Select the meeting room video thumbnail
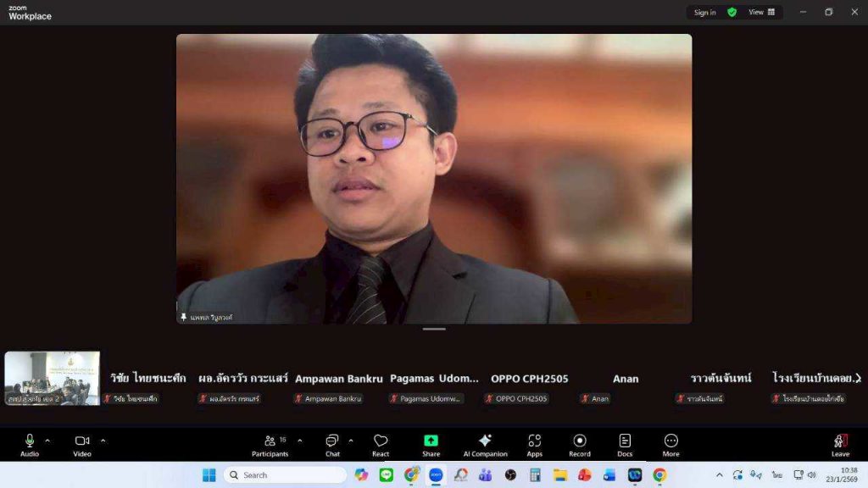The width and height of the screenshot is (868, 488). 52,378
